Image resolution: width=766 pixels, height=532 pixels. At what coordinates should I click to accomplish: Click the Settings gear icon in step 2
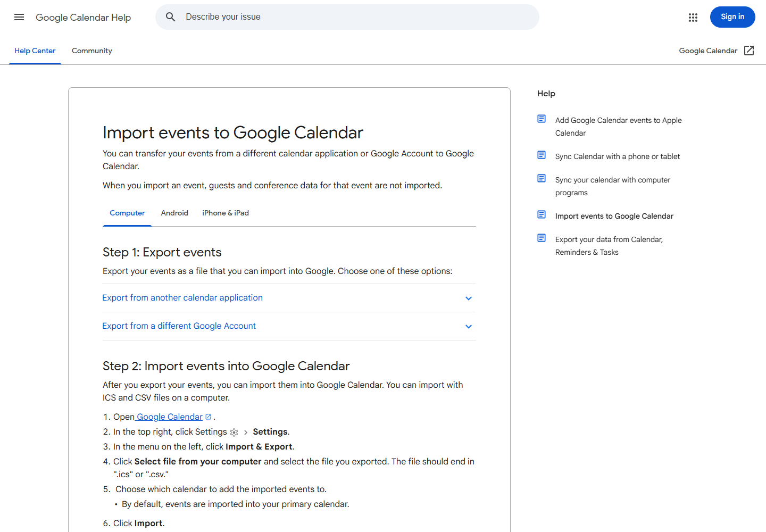pyautogui.click(x=234, y=433)
